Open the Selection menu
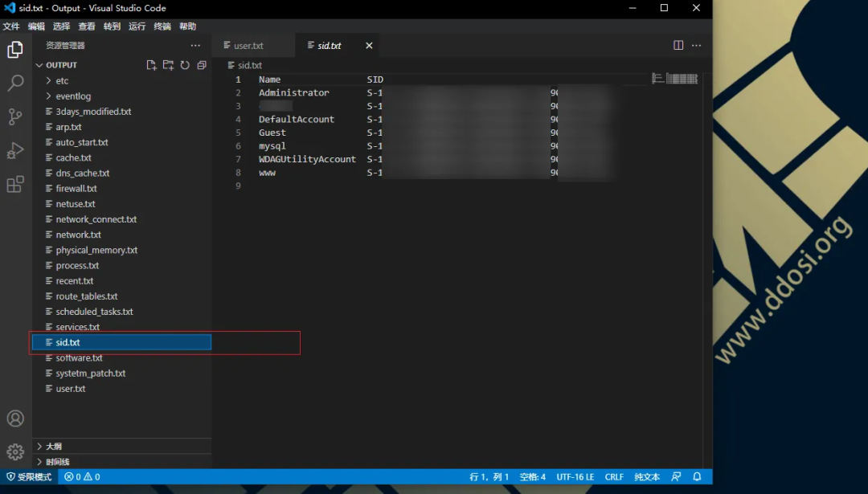 coord(61,26)
